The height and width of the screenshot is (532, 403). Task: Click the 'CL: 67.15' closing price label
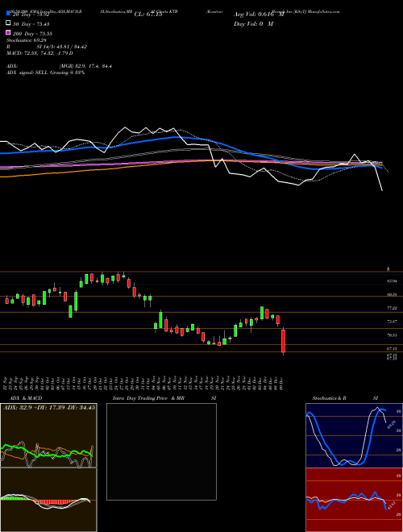point(148,15)
